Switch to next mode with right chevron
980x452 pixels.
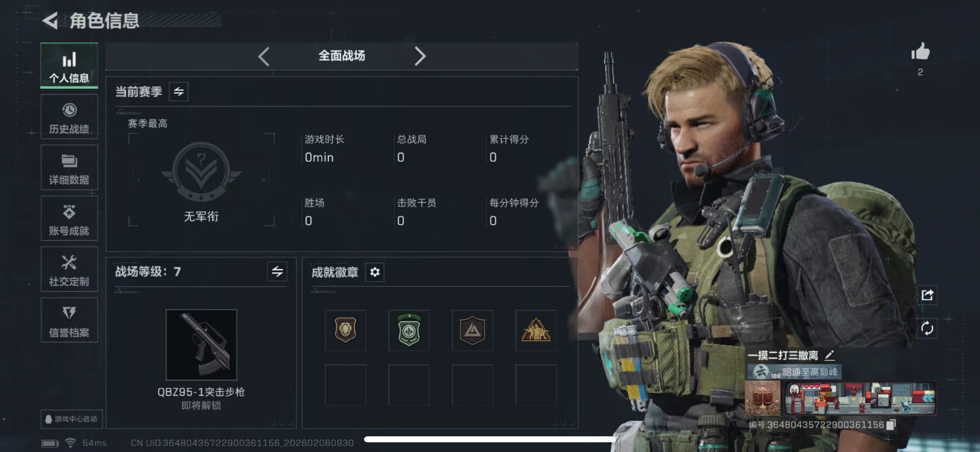click(420, 56)
